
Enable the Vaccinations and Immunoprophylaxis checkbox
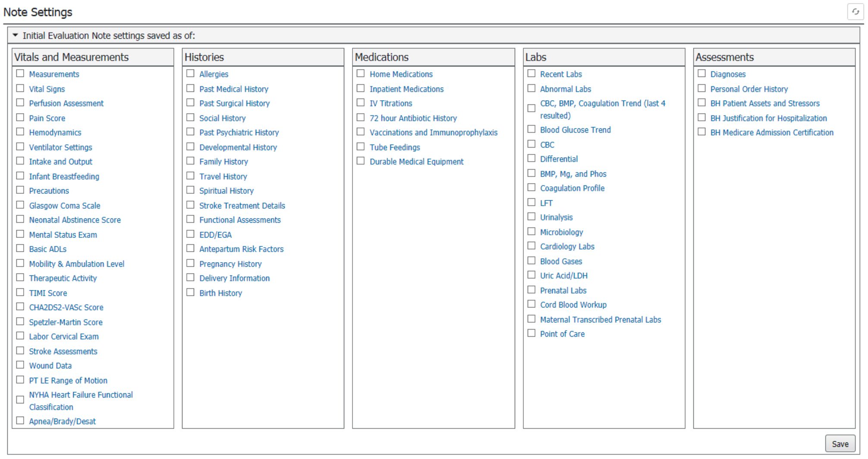(361, 132)
